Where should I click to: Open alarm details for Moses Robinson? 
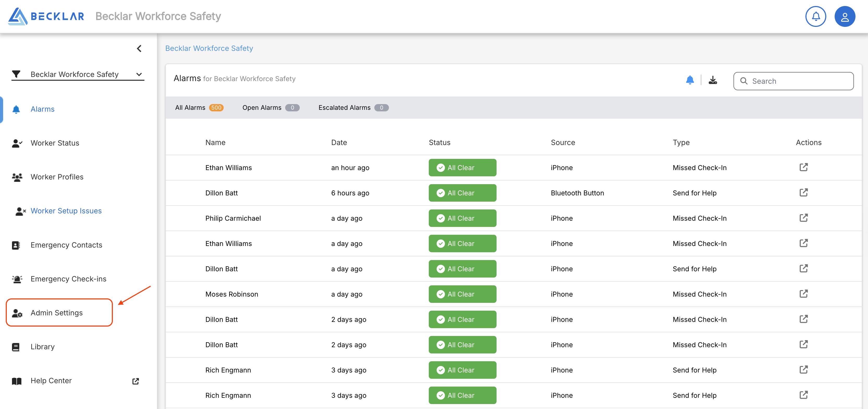point(804,294)
